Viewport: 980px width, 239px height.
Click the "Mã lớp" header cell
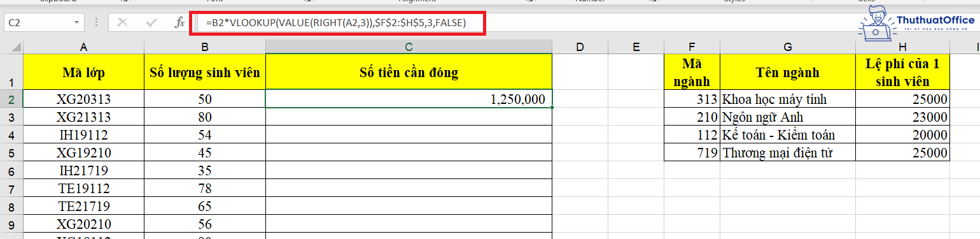tap(83, 72)
